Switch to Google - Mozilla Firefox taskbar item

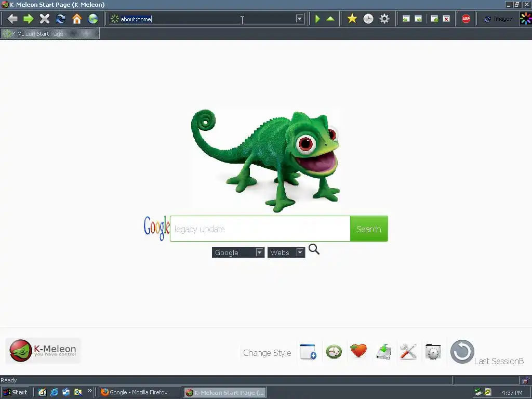coord(140,392)
